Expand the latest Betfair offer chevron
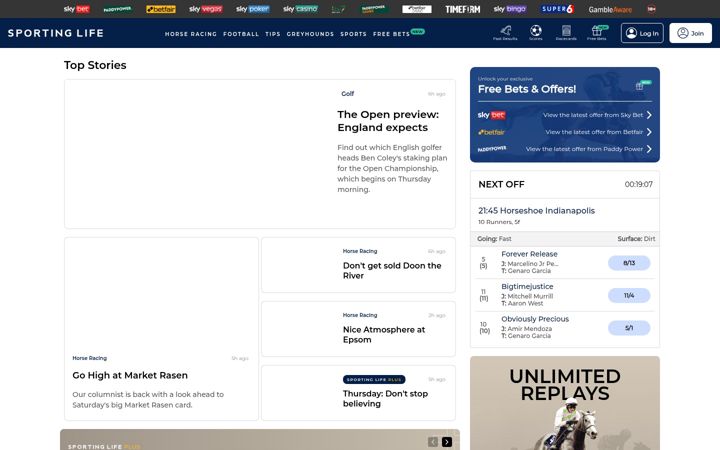This screenshot has height=450, width=720. tap(649, 132)
